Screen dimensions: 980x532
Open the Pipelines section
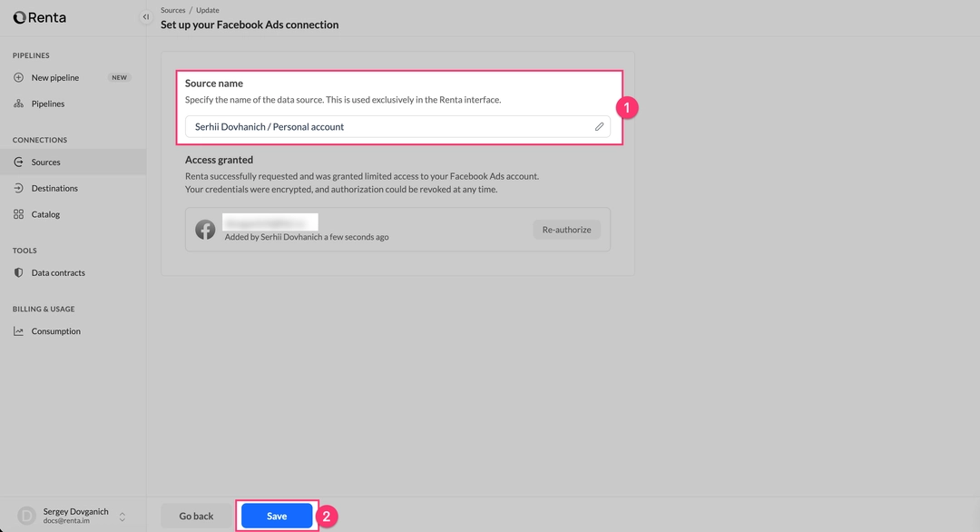[x=47, y=104]
